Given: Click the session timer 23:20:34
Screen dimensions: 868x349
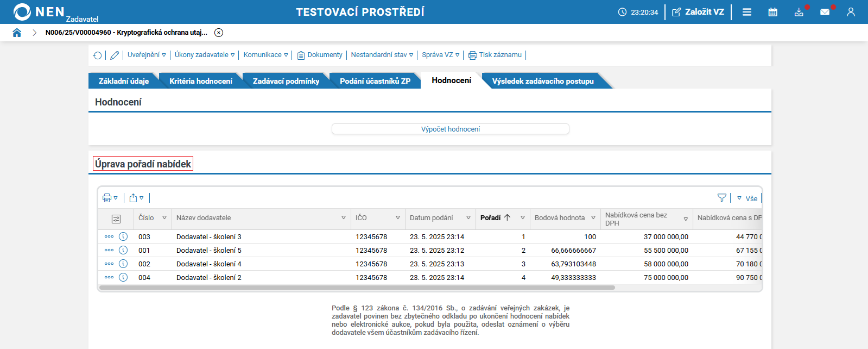Looking at the screenshot, I should 638,12.
